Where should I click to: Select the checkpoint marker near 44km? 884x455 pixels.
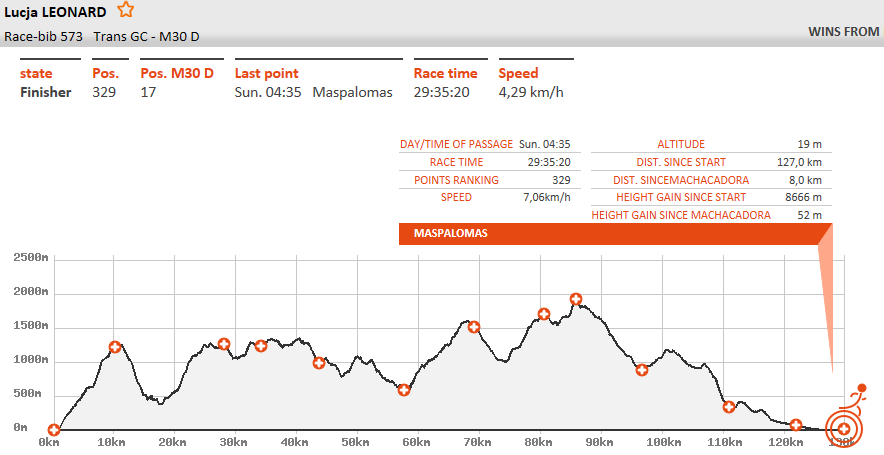click(x=319, y=363)
